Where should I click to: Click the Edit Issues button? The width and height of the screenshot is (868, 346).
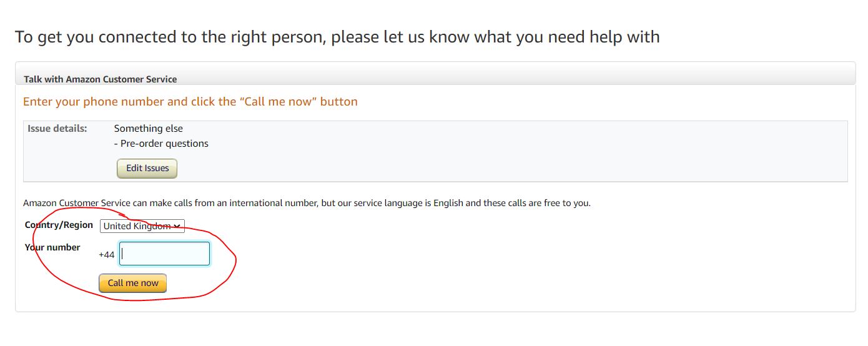(x=147, y=168)
